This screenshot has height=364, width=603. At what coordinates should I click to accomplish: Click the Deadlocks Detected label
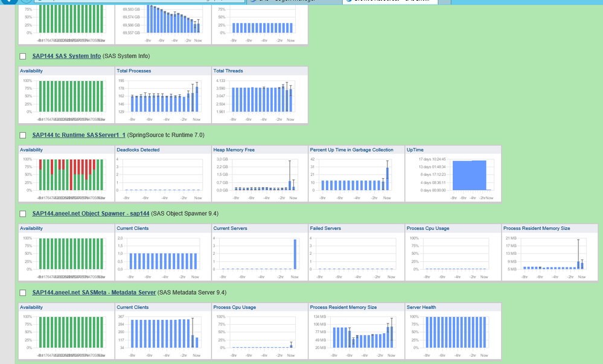[x=138, y=150]
